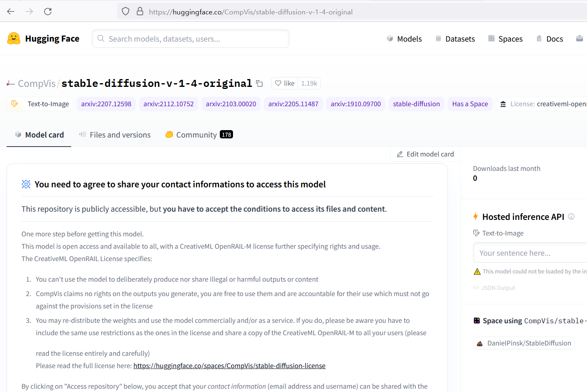
Task: Open the arxiv:2205.11487 tag
Action: click(x=293, y=104)
